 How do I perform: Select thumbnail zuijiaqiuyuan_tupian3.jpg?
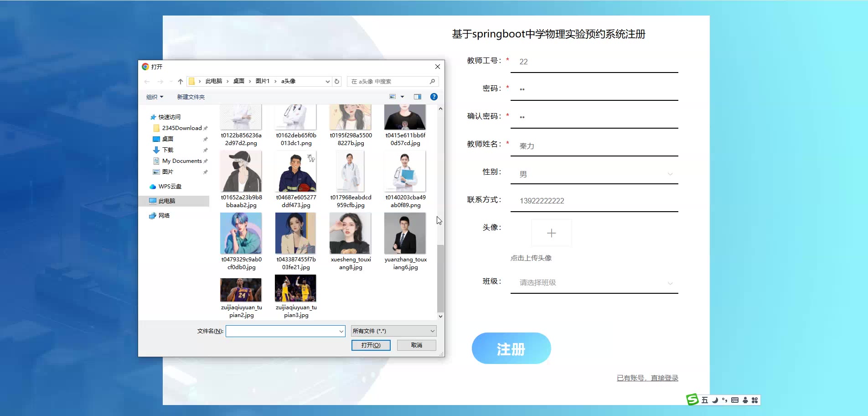(296, 288)
